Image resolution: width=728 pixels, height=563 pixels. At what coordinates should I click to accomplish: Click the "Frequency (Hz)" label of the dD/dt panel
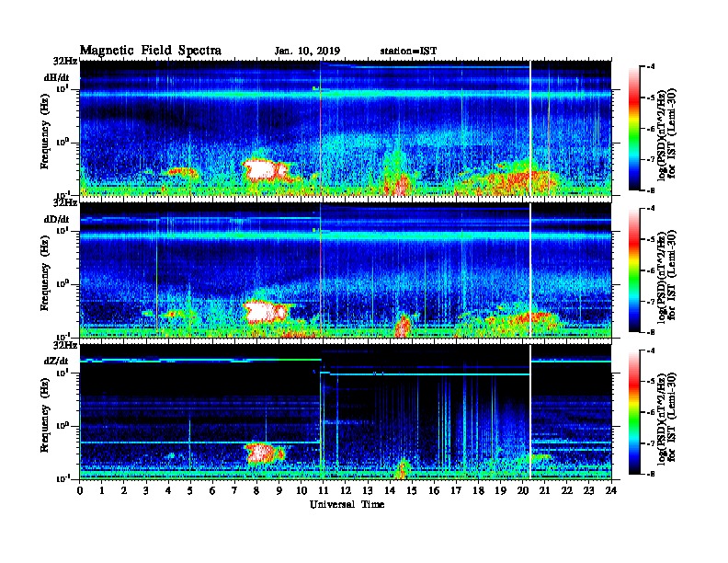click(44, 273)
